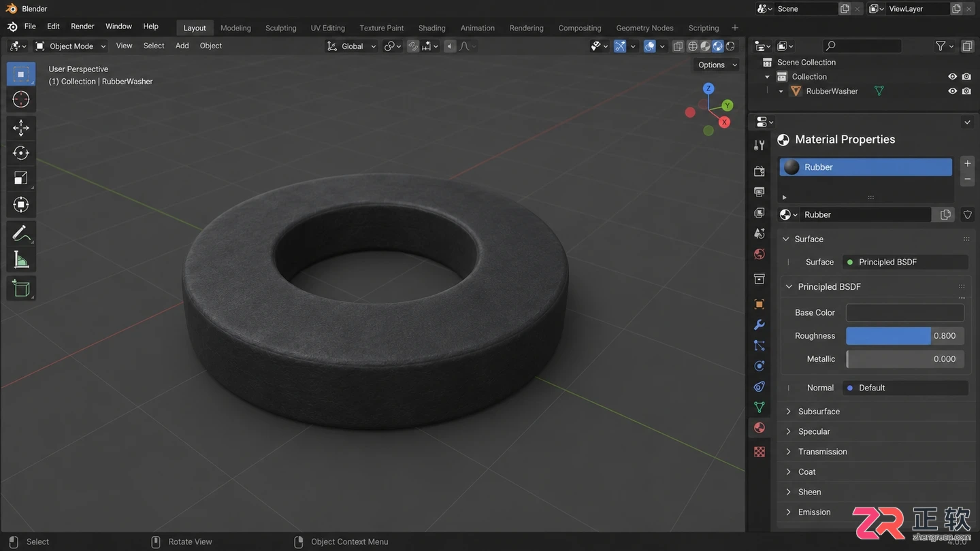980x551 pixels.
Task: Open the Object Data properties tab
Action: [x=759, y=407]
